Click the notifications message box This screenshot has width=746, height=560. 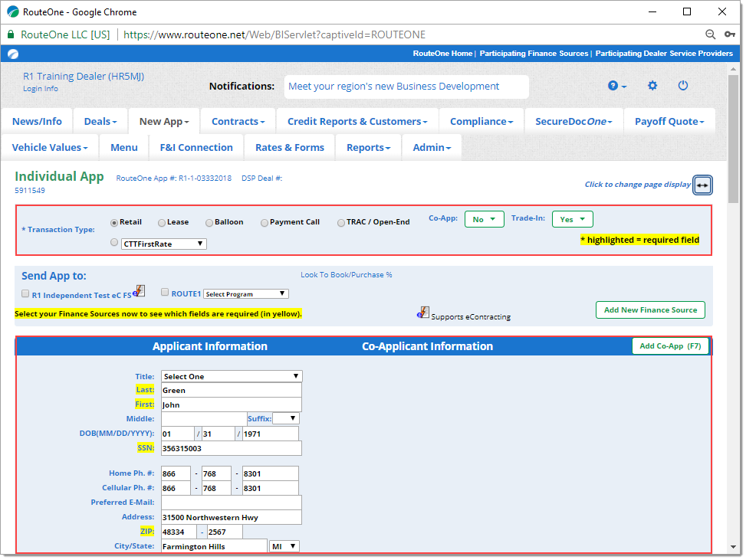tap(406, 87)
